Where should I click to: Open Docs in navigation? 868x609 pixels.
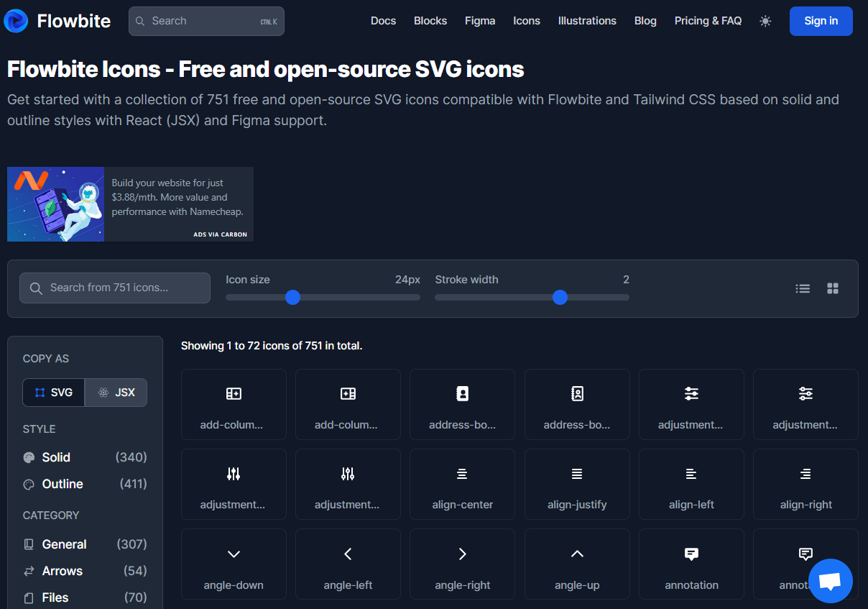click(x=383, y=21)
